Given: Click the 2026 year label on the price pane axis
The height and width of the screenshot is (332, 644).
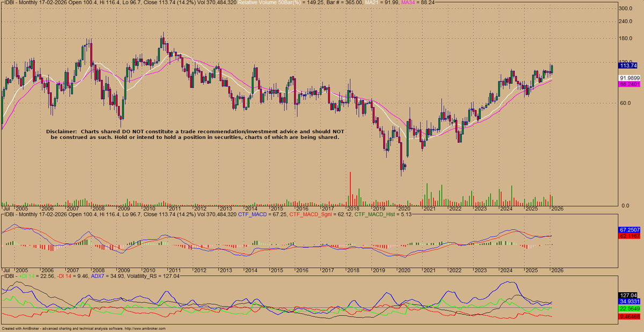Looking at the screenshot, I should pos(557,208).
